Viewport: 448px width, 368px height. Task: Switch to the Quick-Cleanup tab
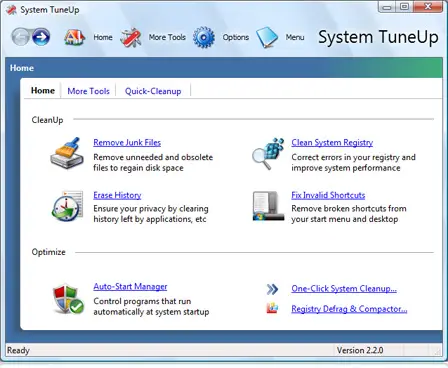coord(153,91)
